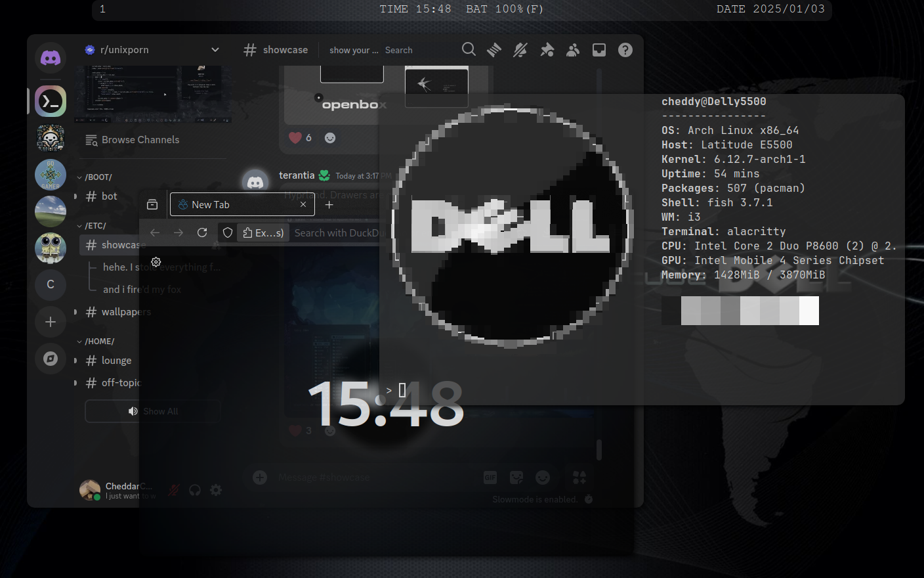This screenshot has height=578, width=924.
Task: Open Discord user settings gear
Action: (216, 490)
